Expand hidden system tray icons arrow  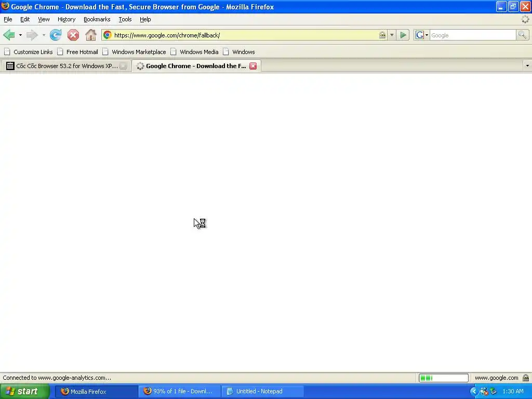click(473, 391)
